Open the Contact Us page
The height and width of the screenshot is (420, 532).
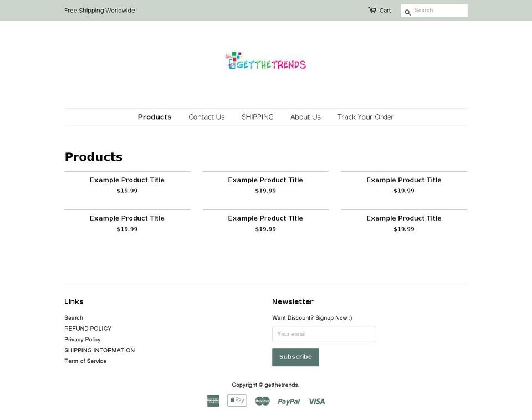click(x=206, y=117)
